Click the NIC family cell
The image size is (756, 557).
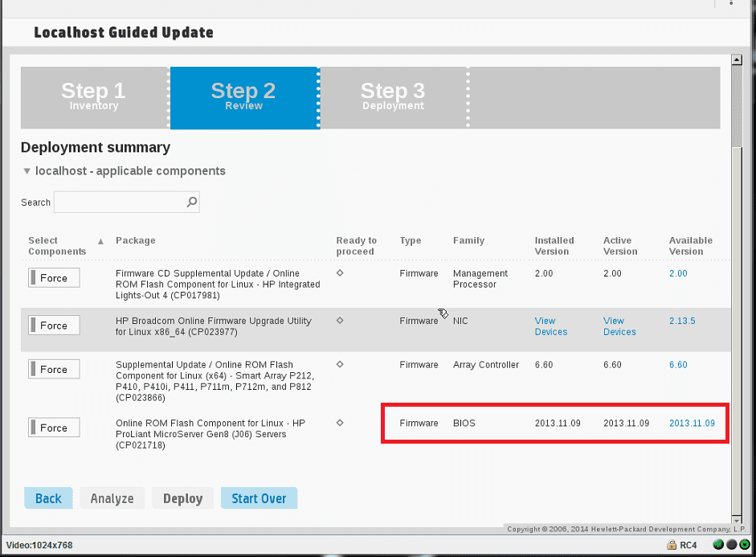tap(460, 321)
